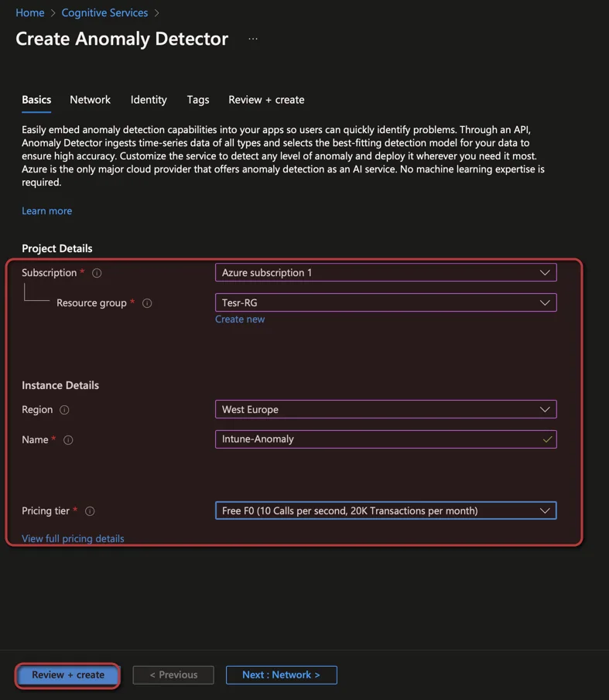Click the Project Details heading
609x700 pixels.
tap(57, 248)
